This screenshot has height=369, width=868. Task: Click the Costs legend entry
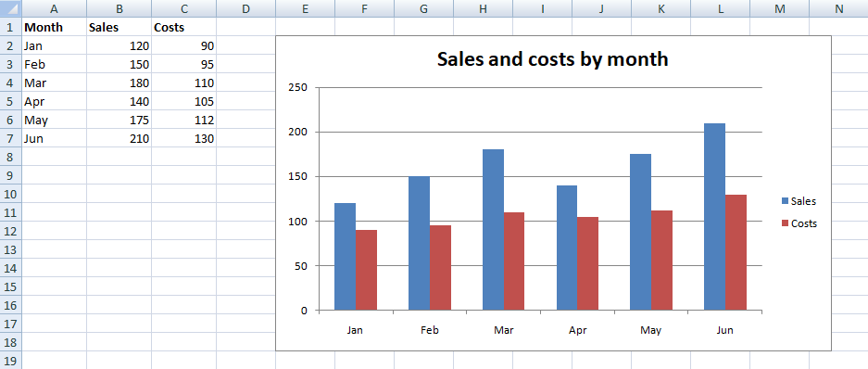799,223
